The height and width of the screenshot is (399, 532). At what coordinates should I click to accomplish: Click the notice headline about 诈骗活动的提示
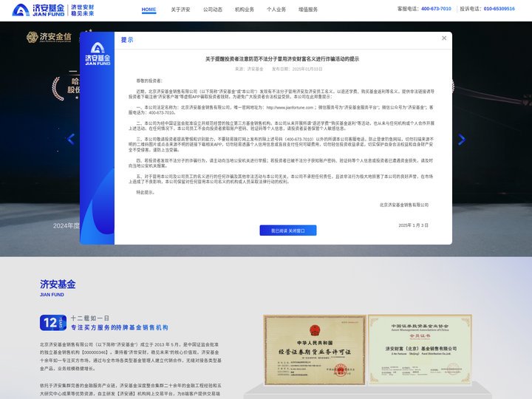point(282,59)
